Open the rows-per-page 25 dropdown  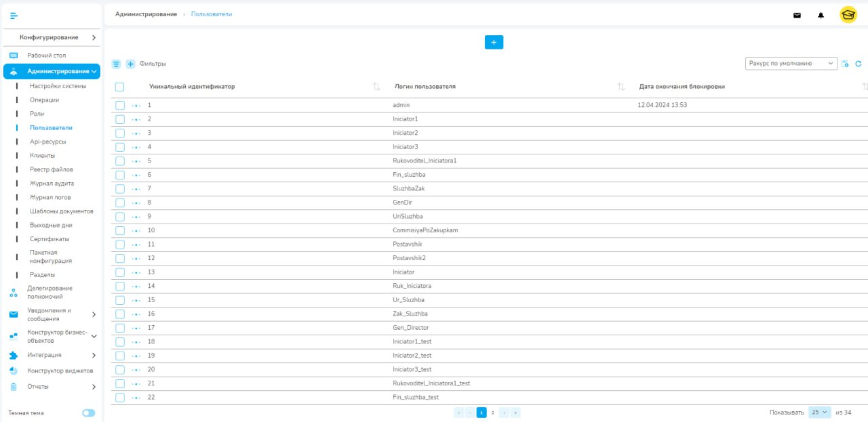(x=820, y=412)
